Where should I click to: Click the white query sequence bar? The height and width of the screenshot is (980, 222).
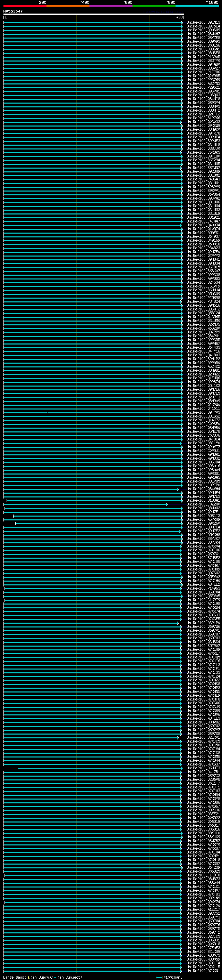click(93, 14)
